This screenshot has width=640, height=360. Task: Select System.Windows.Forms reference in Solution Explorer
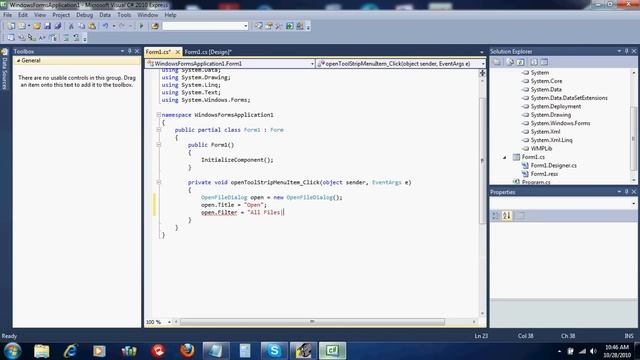[560, 123]
